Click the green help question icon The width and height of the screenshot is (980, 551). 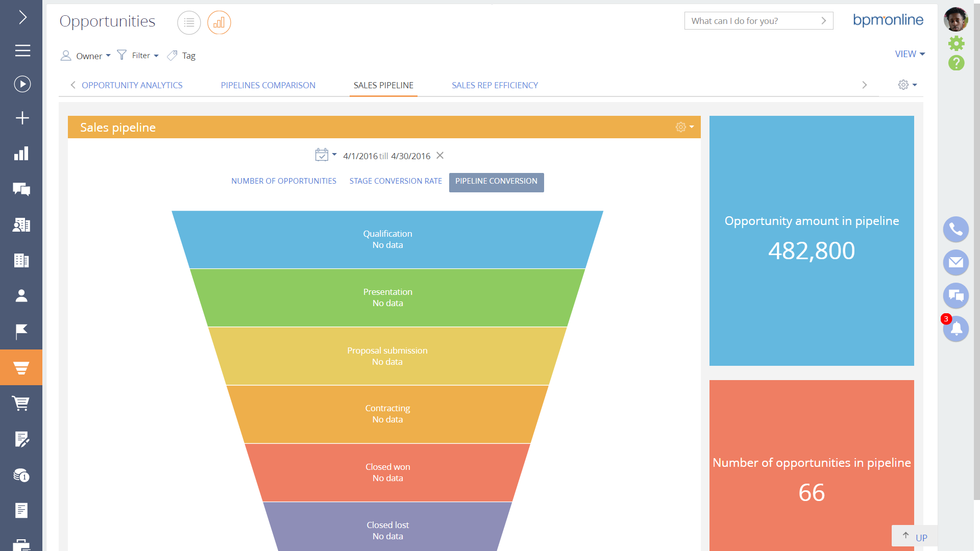click(x=956, y=63)
